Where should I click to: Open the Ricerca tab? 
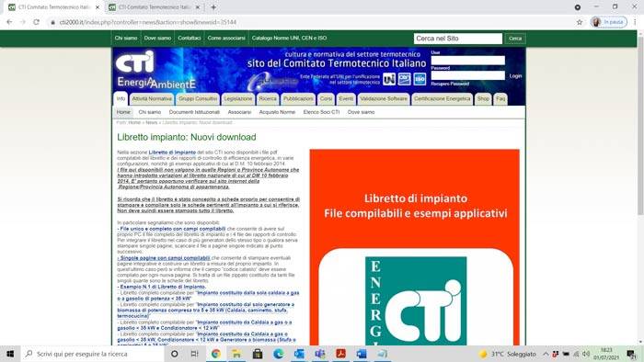click(268, 99)
